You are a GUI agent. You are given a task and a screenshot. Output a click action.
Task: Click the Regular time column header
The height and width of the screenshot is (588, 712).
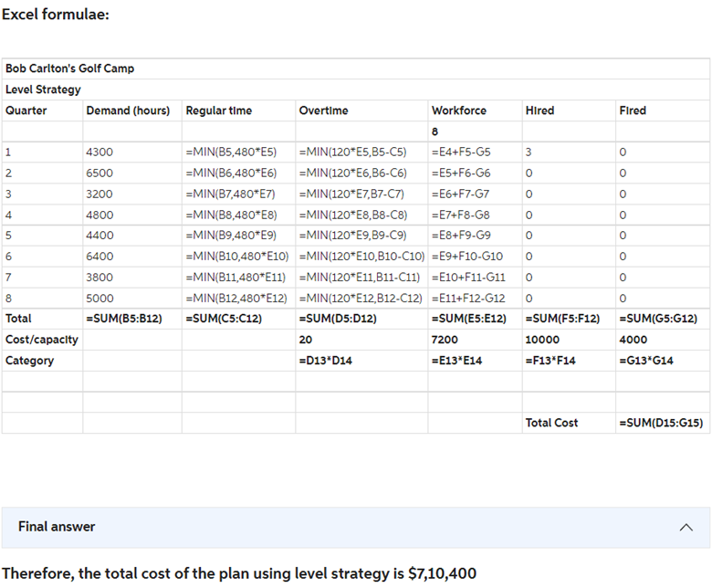[x=219, y=110]
